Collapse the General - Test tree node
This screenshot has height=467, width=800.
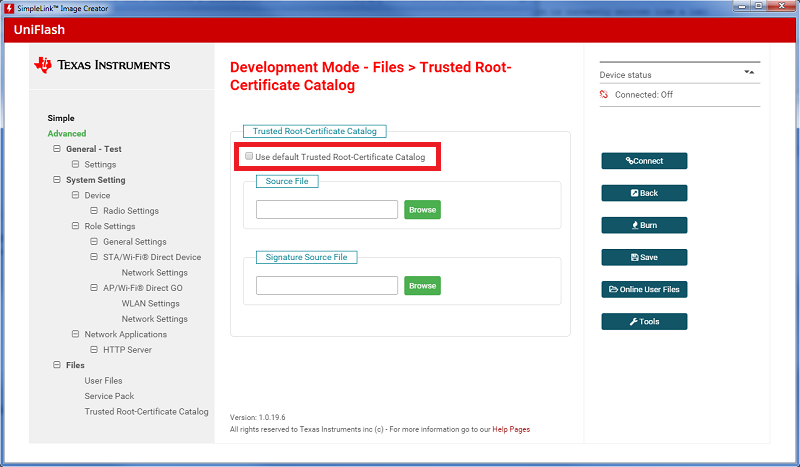coord(57,149)
